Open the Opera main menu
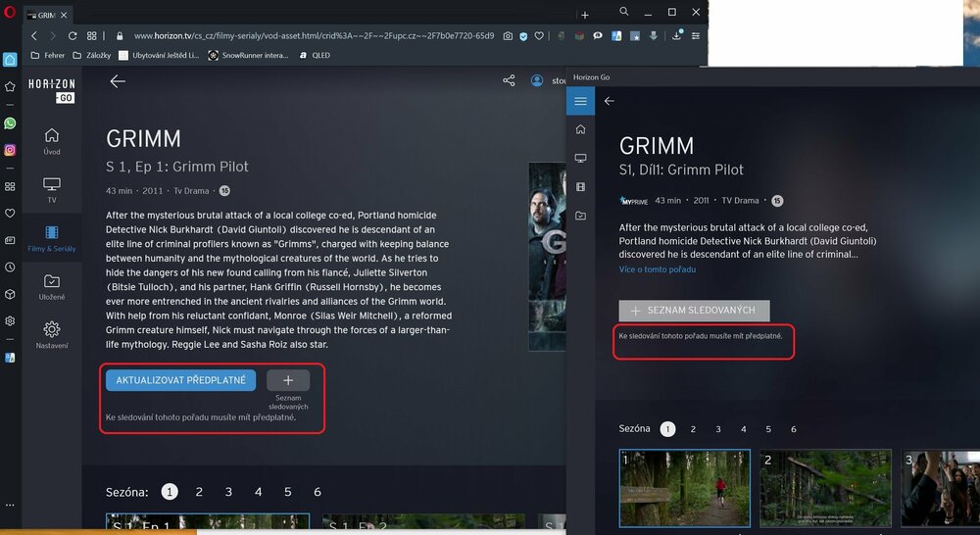The height and width of the screenshot is (535, 980). click(x=10, y=14)
